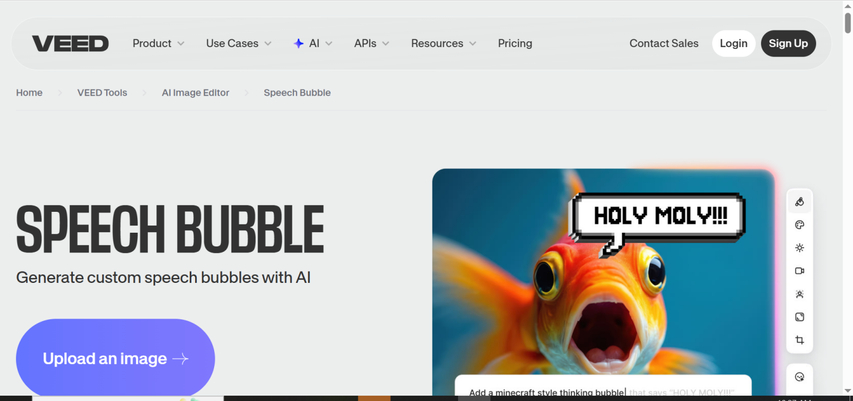This screenshot has height=401, width=853.
Task: Click the VEED logo
Action: 70,44
